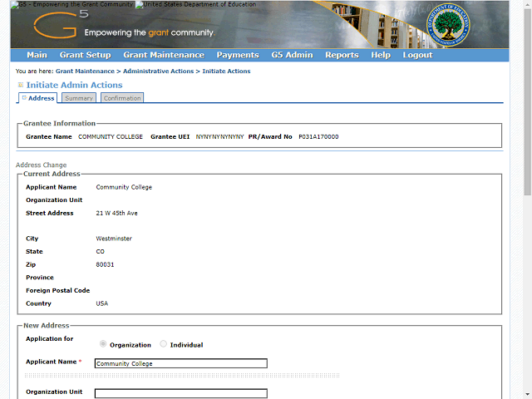This screenshot has width=532, height=399.
Task: Click Main in the navigation bar
Action: [x=37, y=55]
